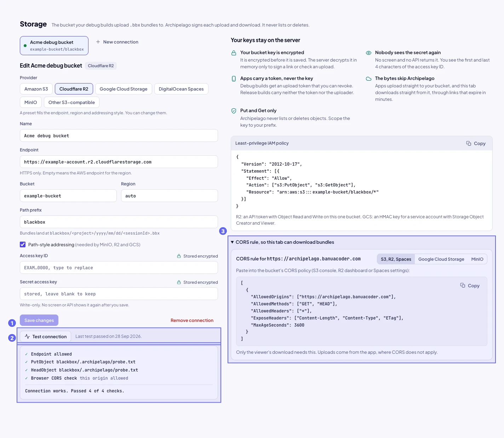Screen dimensions: 504x438
Task: Click the cloud icon beside 'The bytes skip Archipelago'
Action: point(368,79)
